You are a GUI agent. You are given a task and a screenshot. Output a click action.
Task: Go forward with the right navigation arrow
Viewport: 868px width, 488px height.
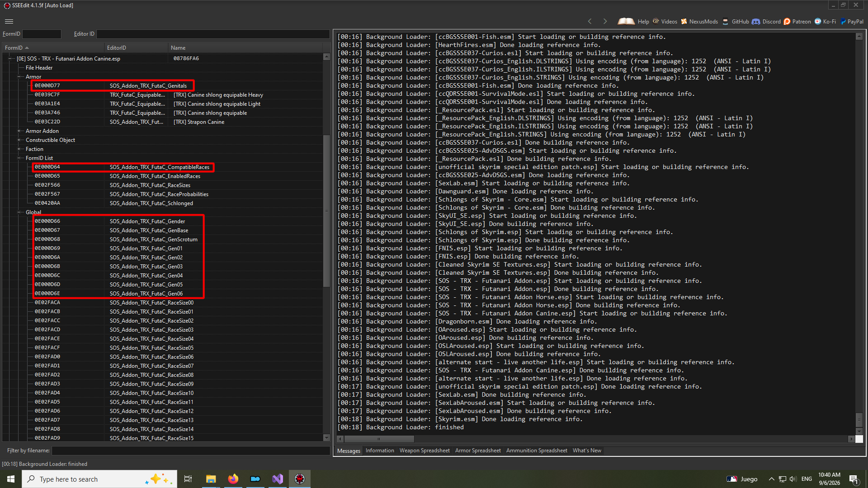pos(605,21)
